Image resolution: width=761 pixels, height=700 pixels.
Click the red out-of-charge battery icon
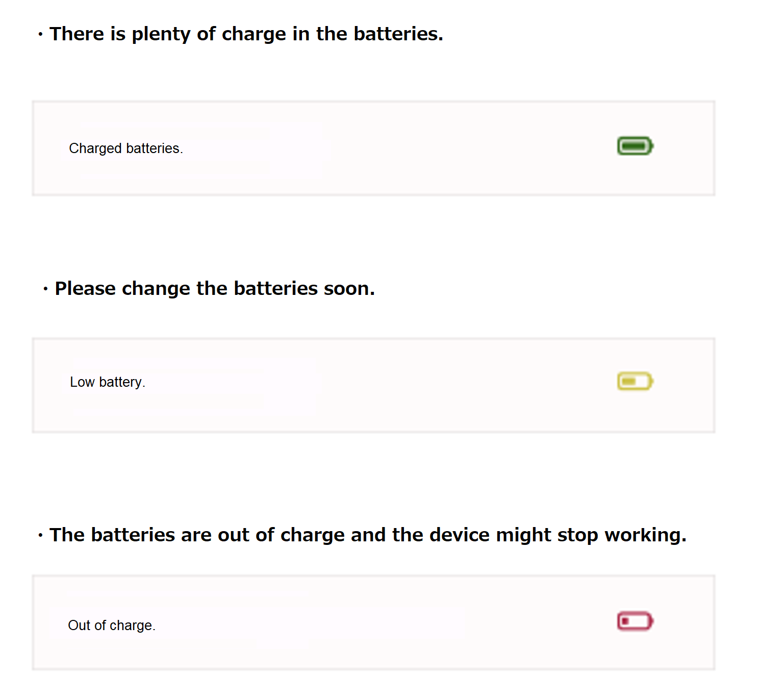tap(635, 621)
